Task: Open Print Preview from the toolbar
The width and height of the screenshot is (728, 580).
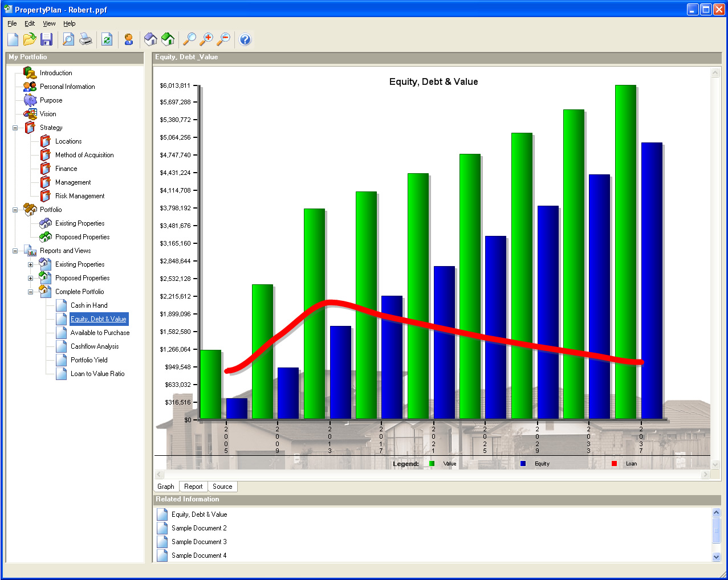Action: (x=68, y=39)
